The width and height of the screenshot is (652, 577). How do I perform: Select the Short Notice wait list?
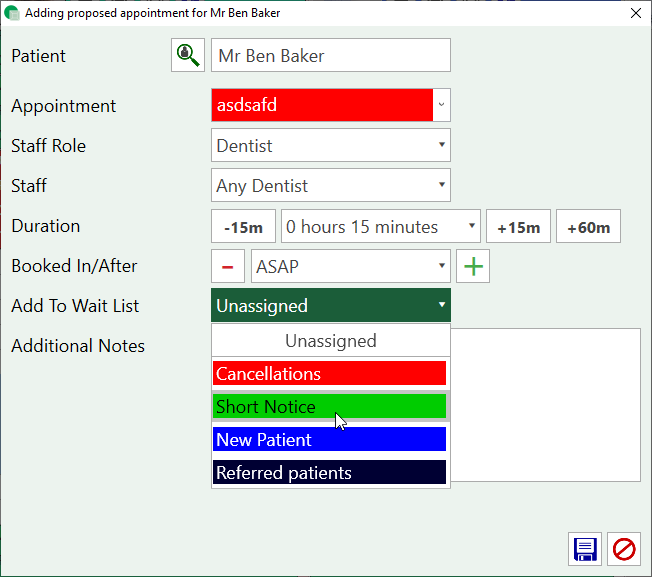[x=329, y=407]
